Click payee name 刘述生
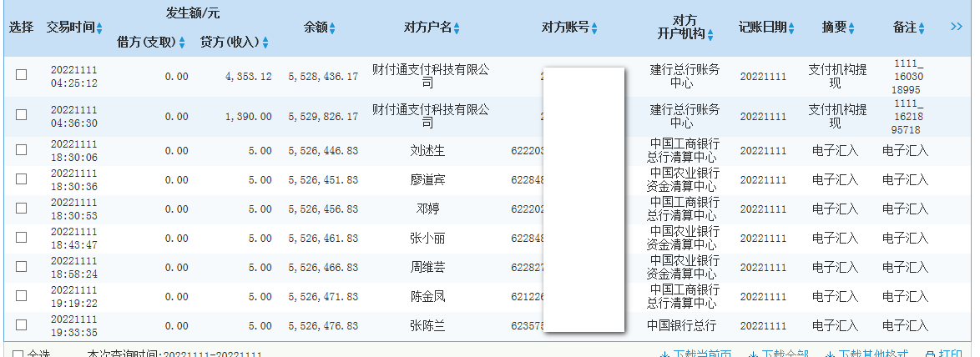This screenshot has height=357, width=980. [427, 151]
